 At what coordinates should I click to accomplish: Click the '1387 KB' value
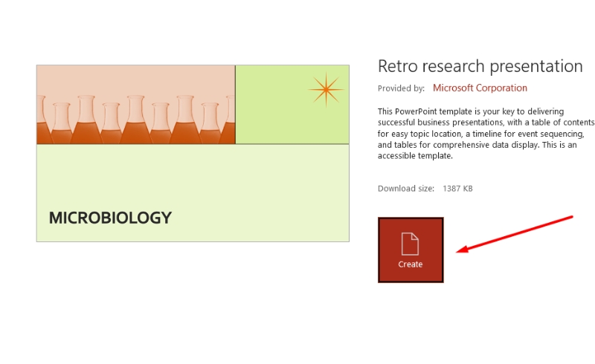coord(457,189)
